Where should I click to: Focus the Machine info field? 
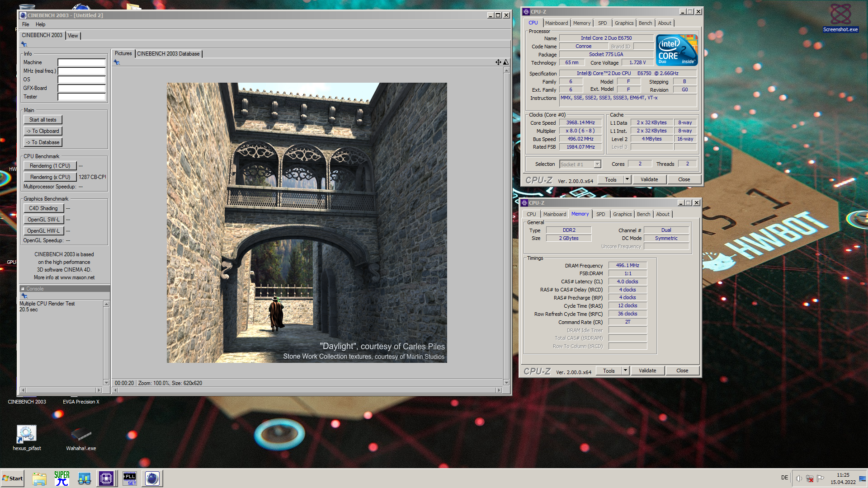coord(81,62)
